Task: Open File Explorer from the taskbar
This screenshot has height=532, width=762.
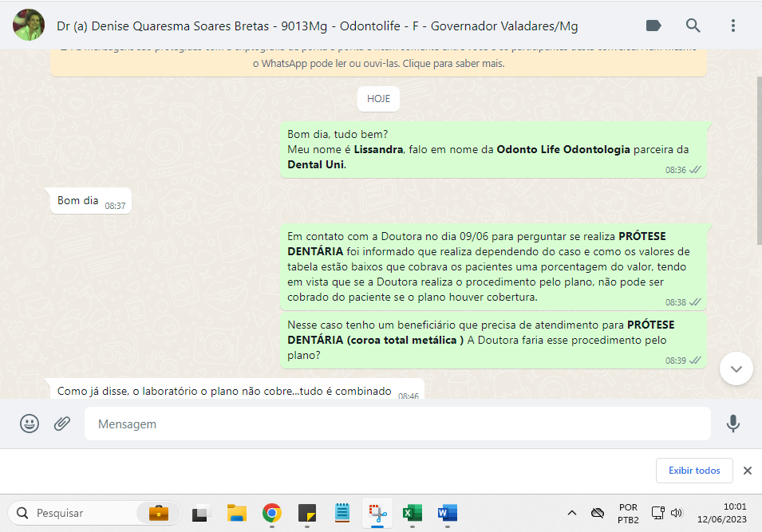Action: pos(237,513)
